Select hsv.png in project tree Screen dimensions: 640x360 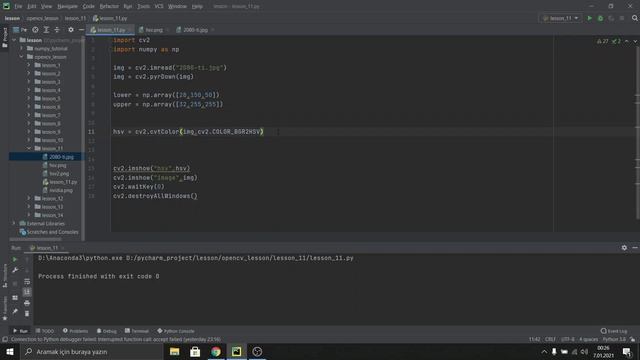click(x=58, y=165)
